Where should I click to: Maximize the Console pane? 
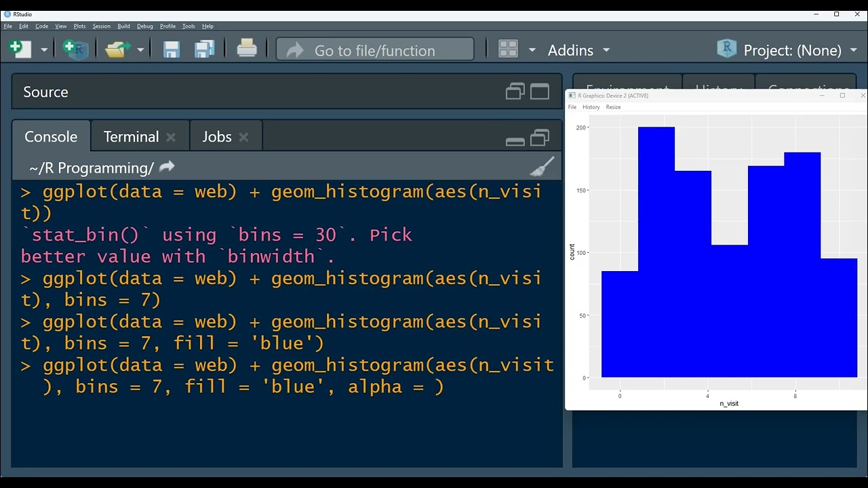pyautogui.click(x=540, y=138)
